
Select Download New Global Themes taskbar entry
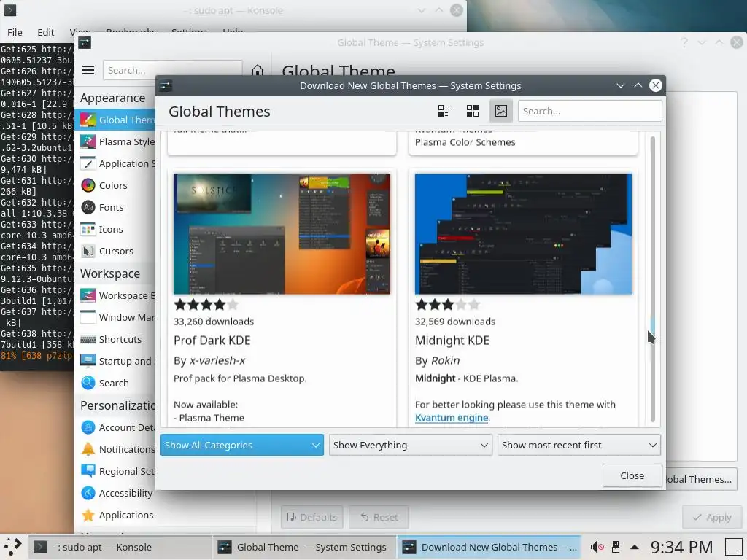[x=488, y=547]
